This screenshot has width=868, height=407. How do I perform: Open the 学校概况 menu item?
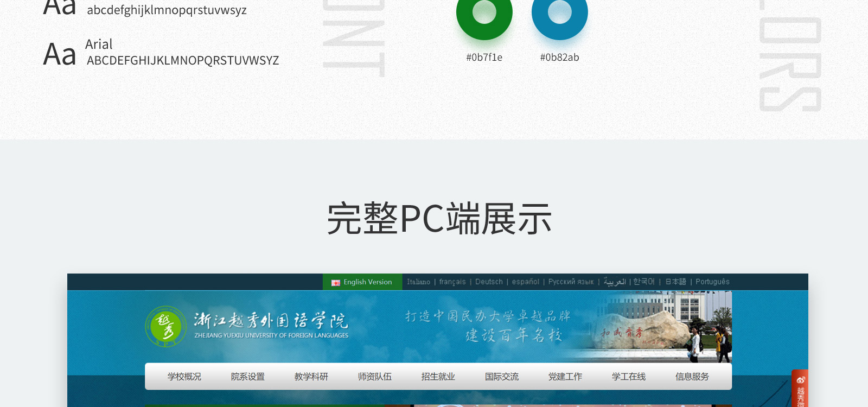184,377
